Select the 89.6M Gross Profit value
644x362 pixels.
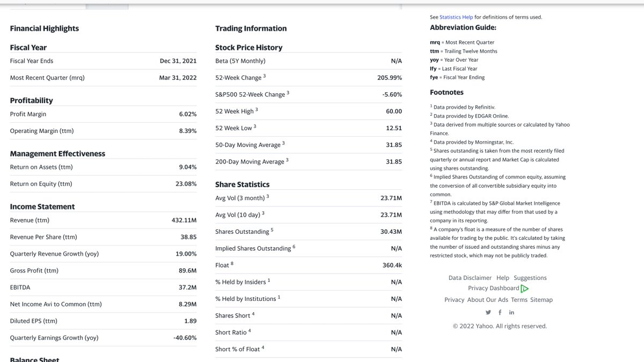click(188, 271)
